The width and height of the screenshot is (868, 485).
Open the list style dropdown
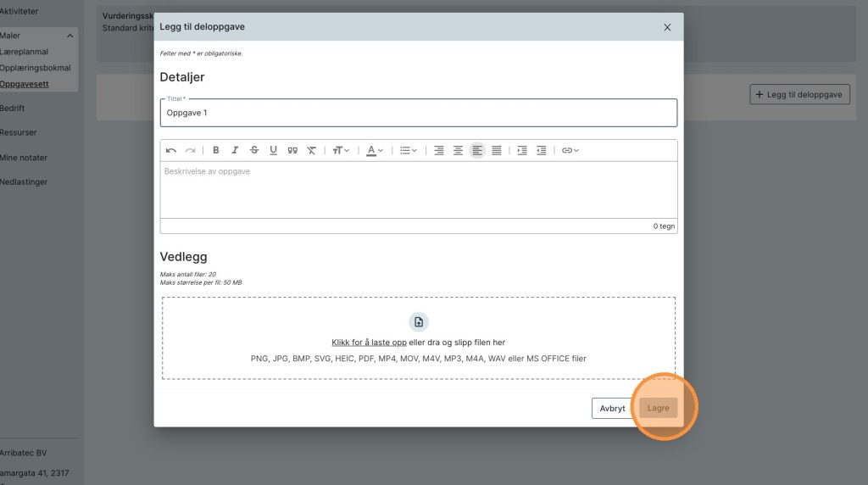[409, 151]
